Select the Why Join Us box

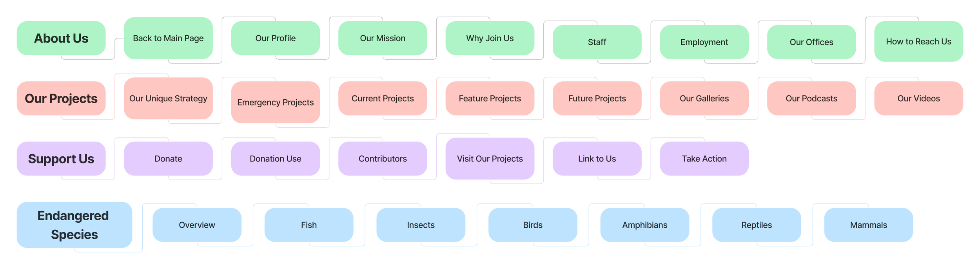490,38
